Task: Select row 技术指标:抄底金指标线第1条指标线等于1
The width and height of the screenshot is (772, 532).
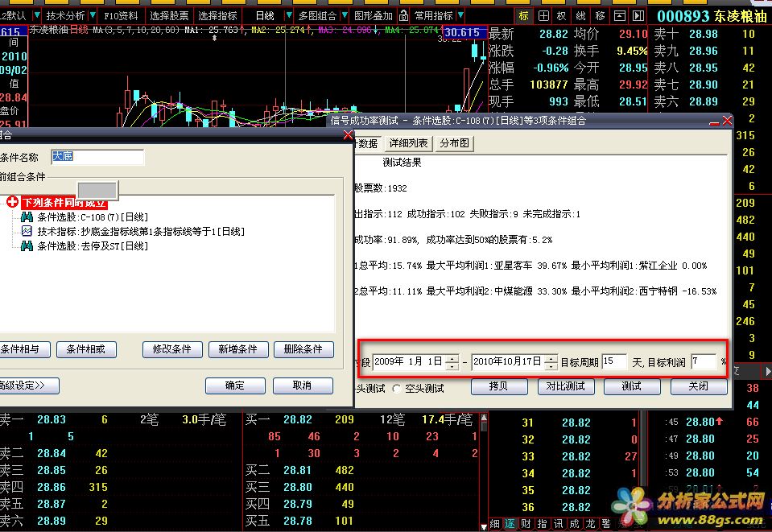Action: (141, 231)
